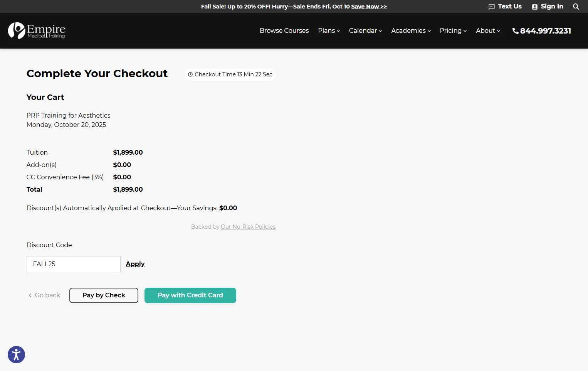Open Our No-Risk Policies link
The height and width of the screenshot is (371, 588).
[248, 227]
